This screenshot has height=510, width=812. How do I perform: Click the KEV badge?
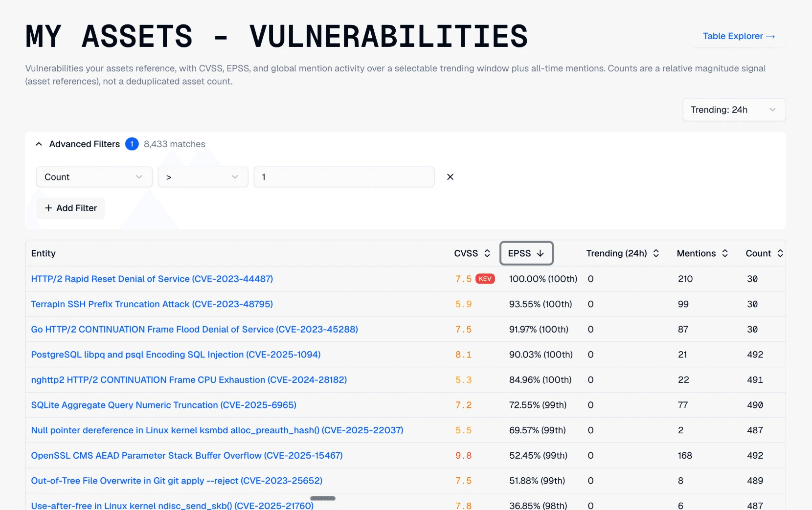[485, 279]
